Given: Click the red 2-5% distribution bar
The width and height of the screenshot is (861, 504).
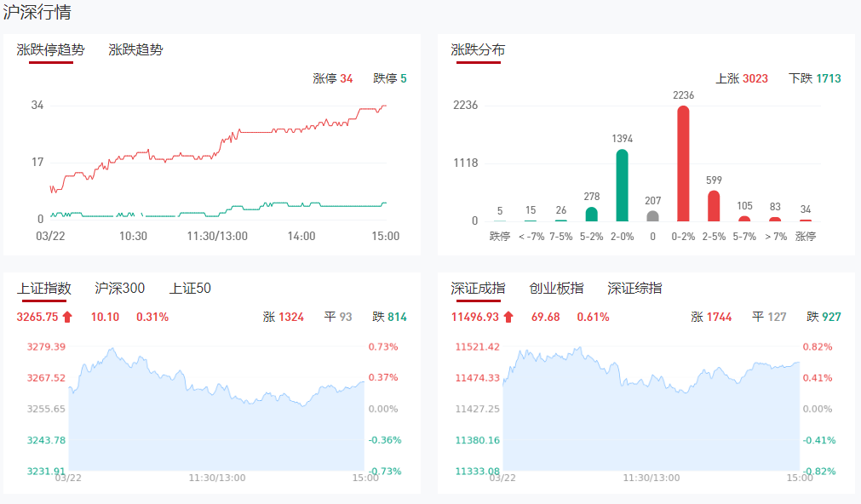Looking at the screenshot, I should (x=714, y=206).
